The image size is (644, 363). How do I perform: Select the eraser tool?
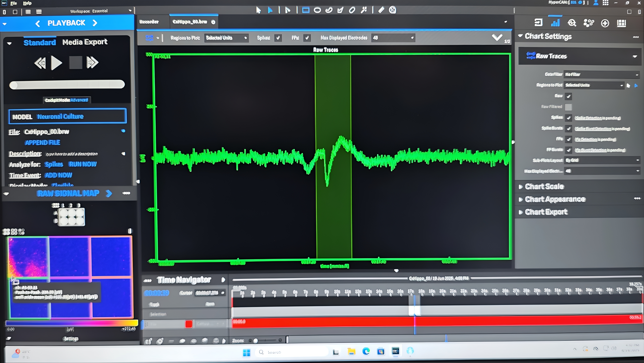click(x=381, y=10)
